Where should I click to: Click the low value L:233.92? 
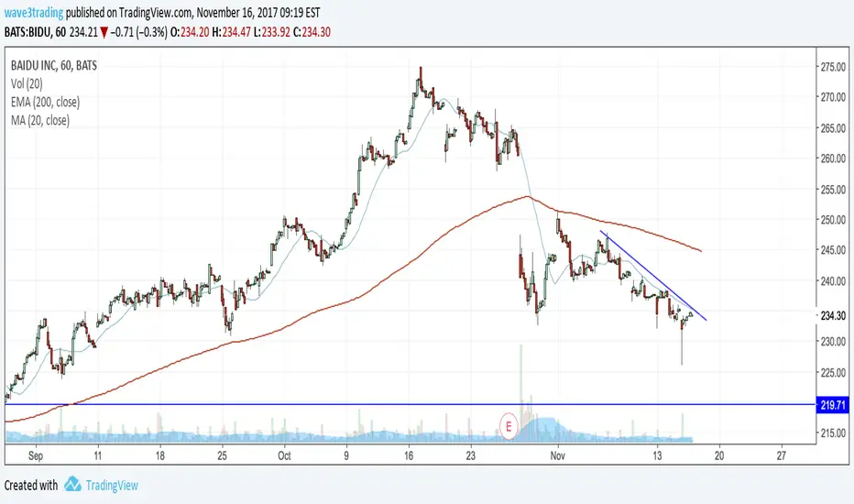(x=272, y=32)
